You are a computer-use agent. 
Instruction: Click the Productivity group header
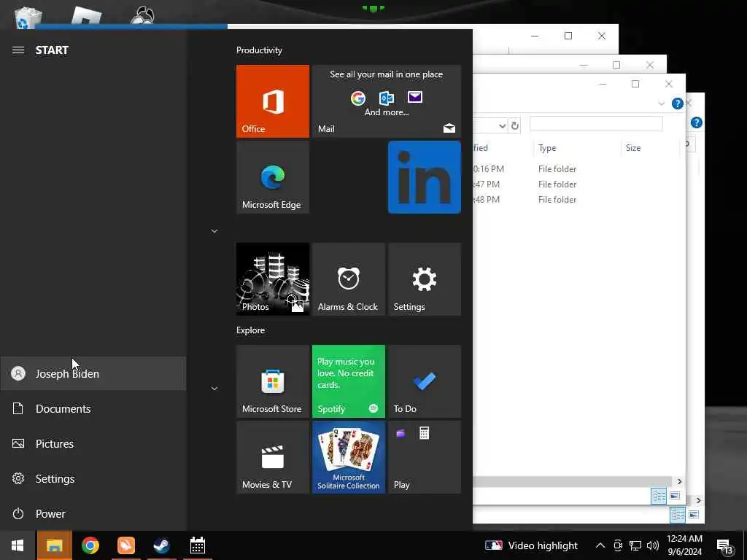(x=259, y=50)
